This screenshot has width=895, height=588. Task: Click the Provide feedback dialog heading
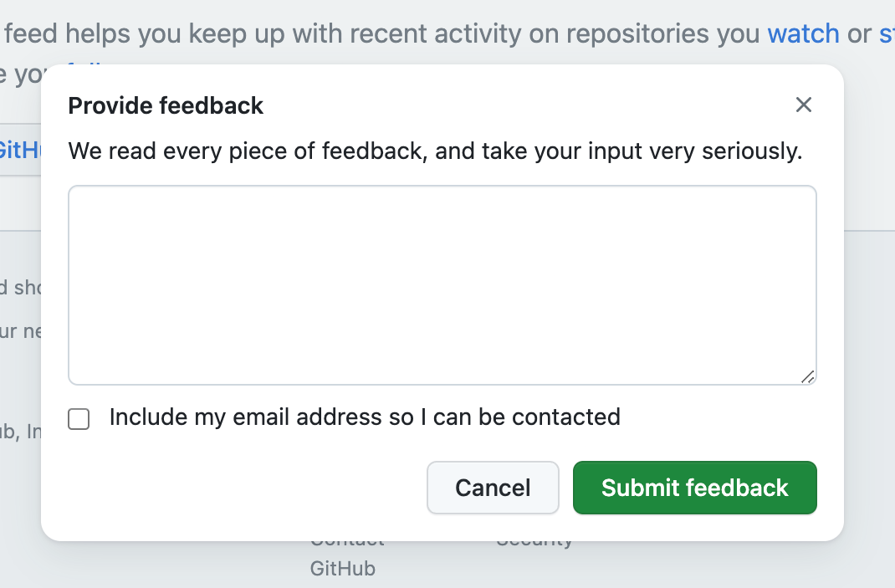pyautogui.click(x=166, y=105)
